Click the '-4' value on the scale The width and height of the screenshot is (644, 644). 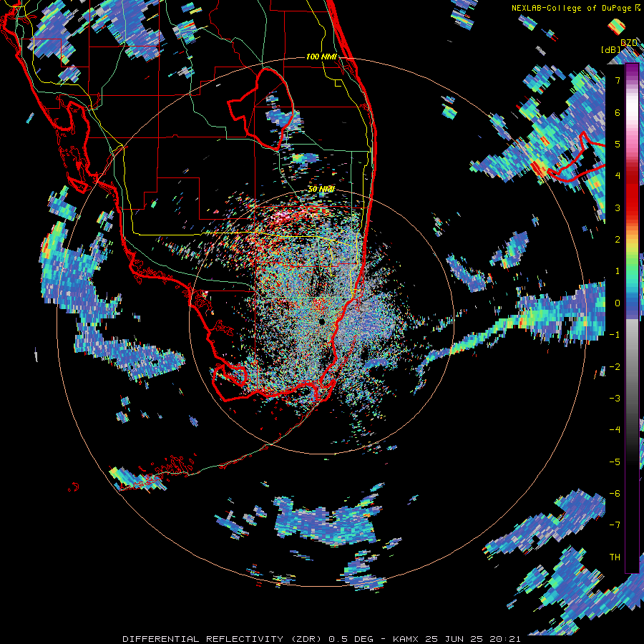(615, 429)
